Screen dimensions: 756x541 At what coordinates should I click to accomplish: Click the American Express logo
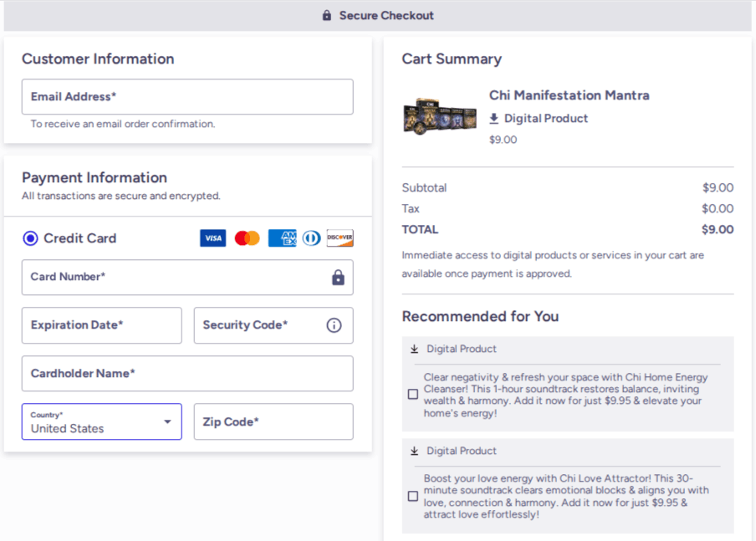coord(282,238)
